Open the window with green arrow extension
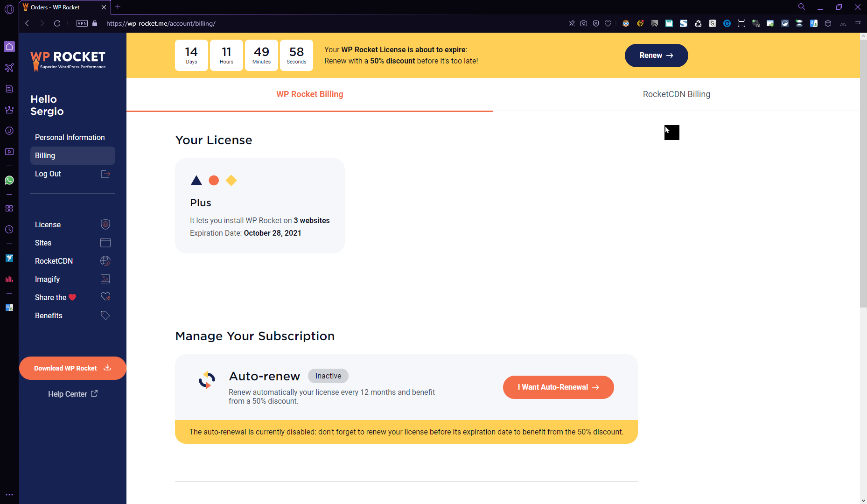 coord(770,23)
